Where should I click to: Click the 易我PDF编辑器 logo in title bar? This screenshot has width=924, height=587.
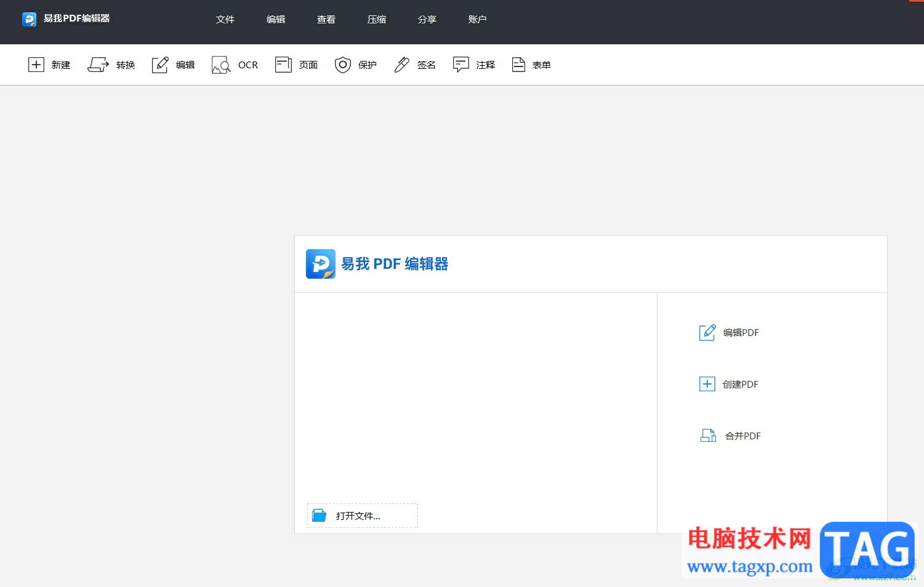pos(29,19)
